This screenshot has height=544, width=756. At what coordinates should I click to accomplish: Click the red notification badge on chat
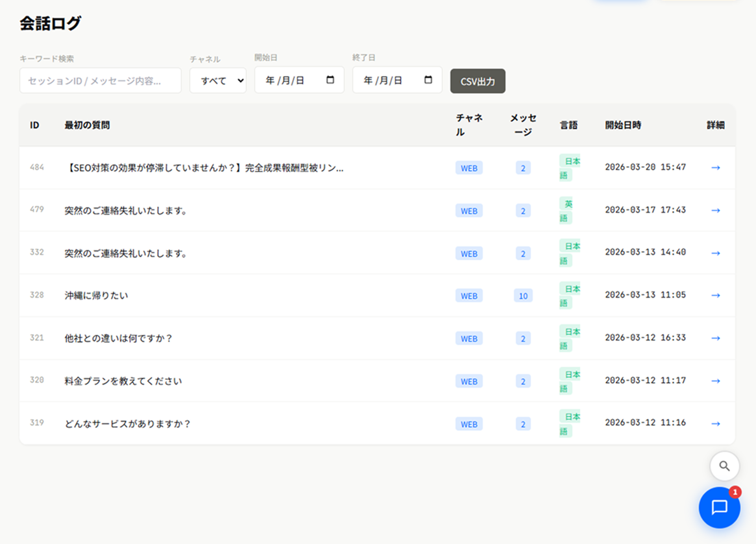(735, 492)
